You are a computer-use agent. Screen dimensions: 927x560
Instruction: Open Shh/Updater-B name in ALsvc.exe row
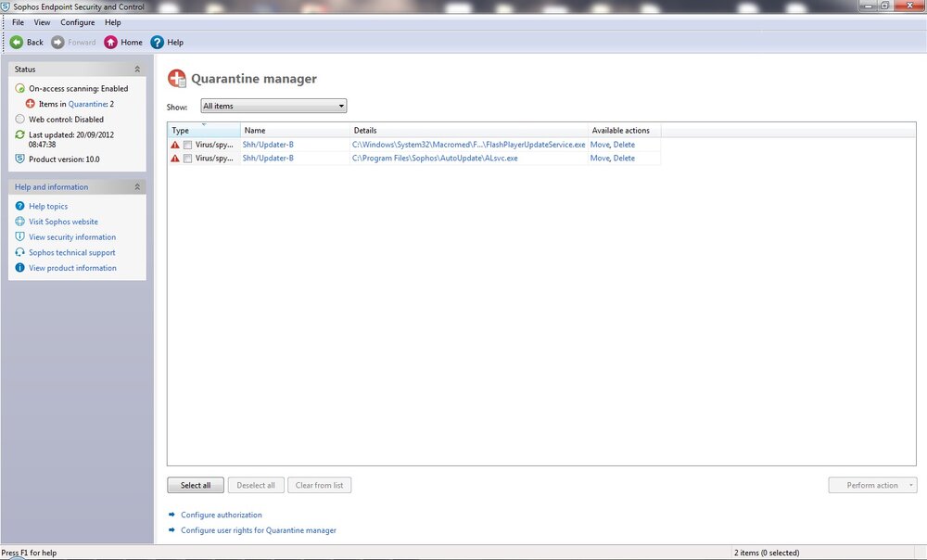(x=268, y=158)
